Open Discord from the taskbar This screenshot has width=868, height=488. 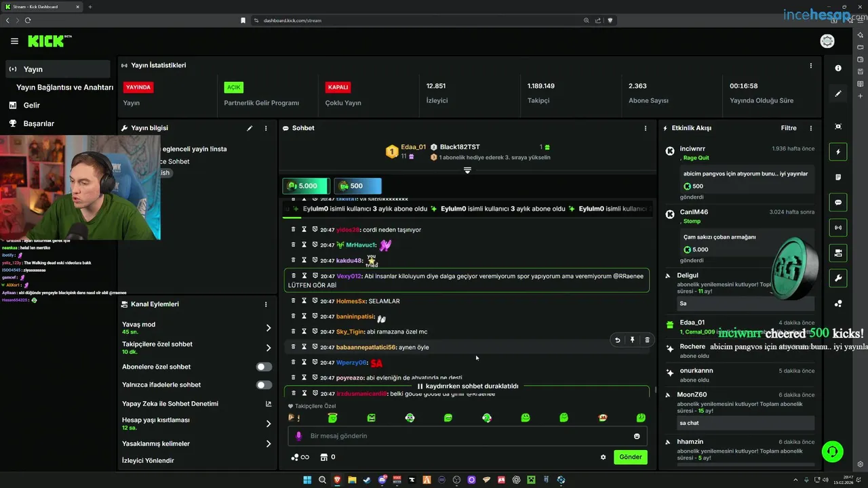tap(382, 480)
